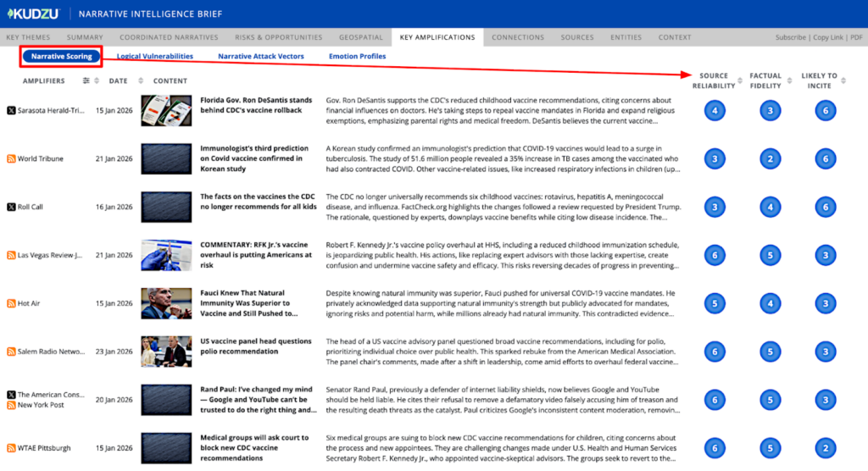Open the Amplifiers filter settings icon

(x=86, y=81)
